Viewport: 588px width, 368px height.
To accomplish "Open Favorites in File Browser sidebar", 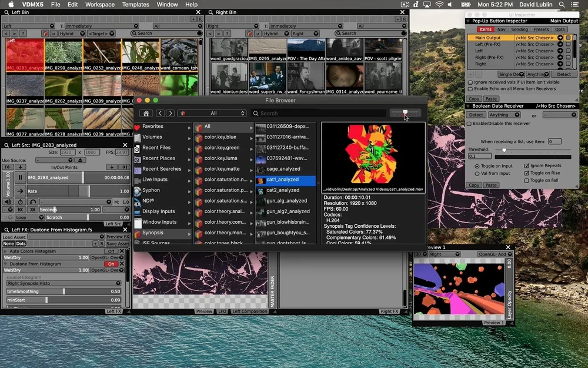I will click(x=162, y=127).
